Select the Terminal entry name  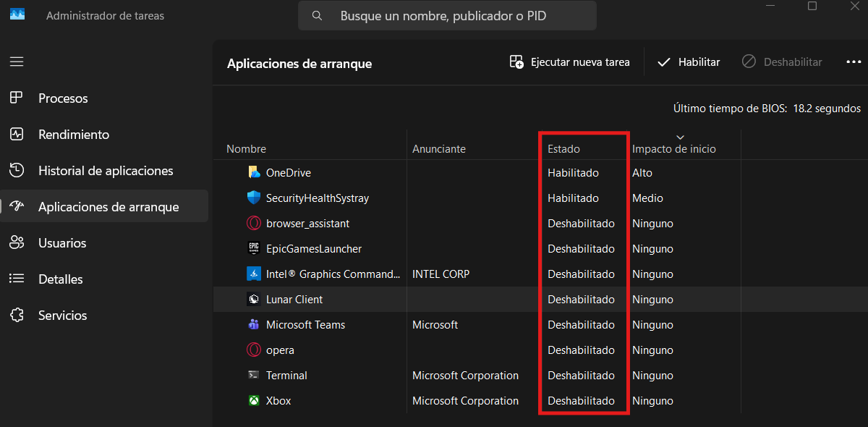[286, 375]
